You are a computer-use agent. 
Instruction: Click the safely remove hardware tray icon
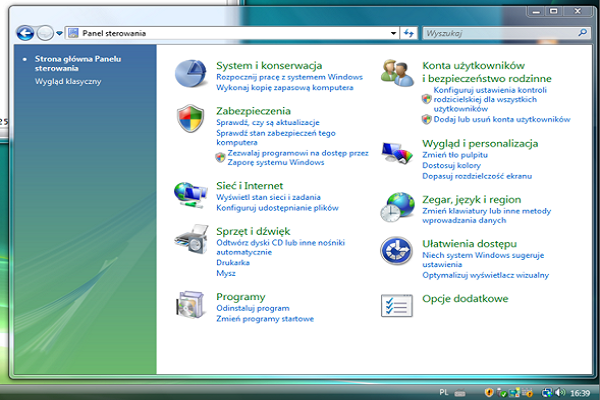(502, 392)
